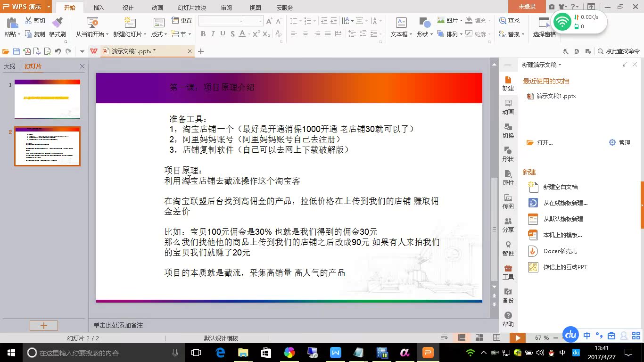Open the Slide Show (幻灯片放映) ribbon tab
Screen dimensions: 644x362
click(x=192, y=8)
